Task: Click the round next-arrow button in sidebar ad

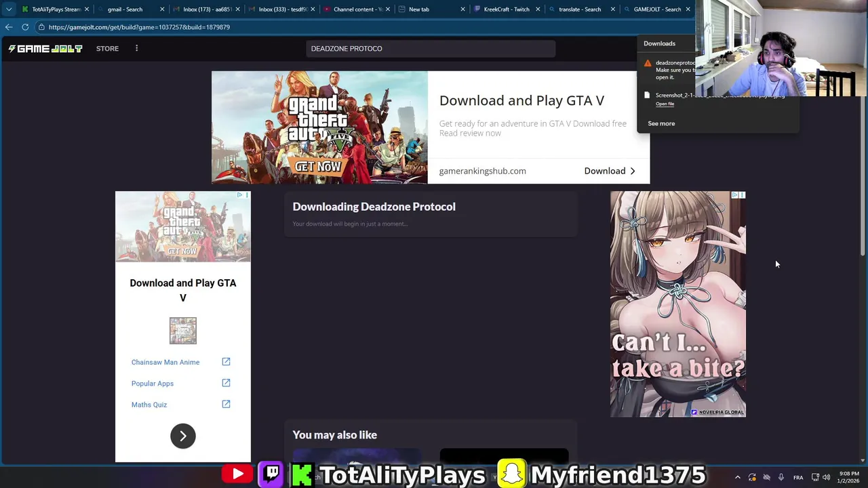Action: pos(183,436)
